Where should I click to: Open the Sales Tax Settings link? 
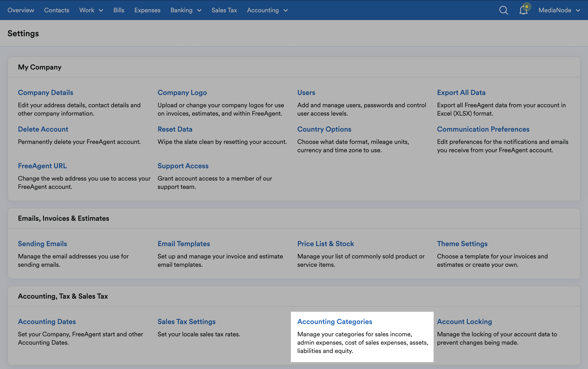point(186,321)
